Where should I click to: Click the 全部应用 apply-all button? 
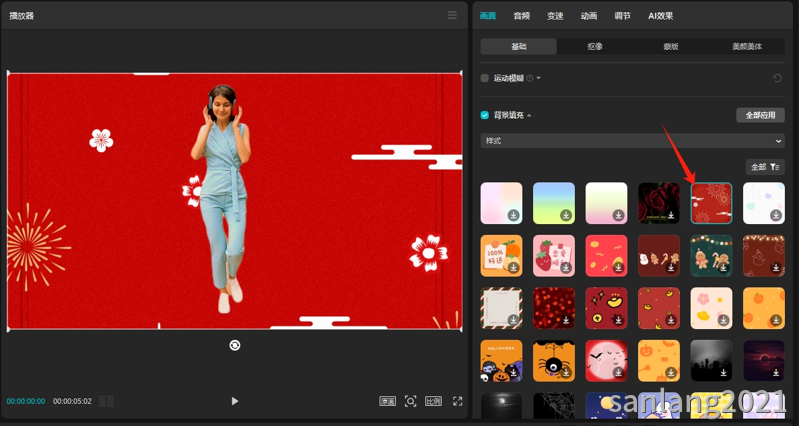click(760, 115)
